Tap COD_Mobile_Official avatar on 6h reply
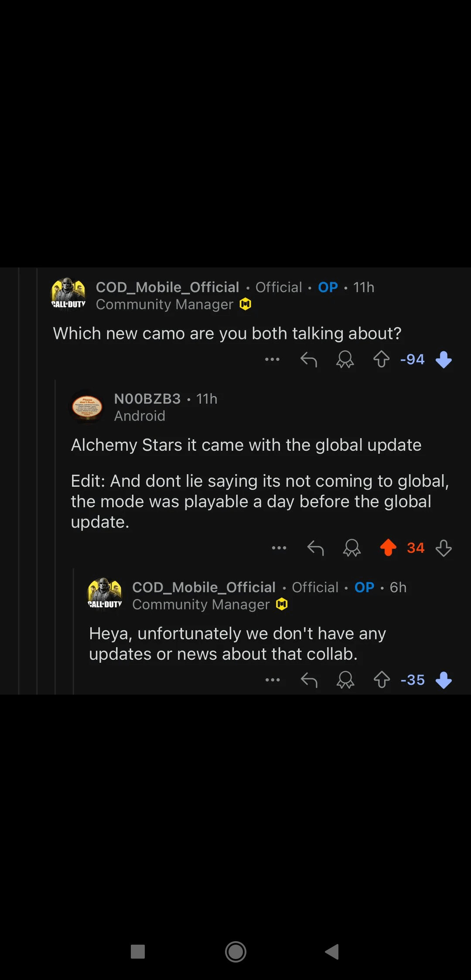The image size is (471, 980). 105,594
